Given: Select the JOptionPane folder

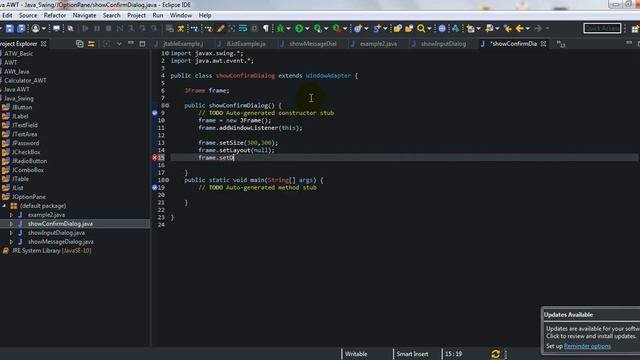Looking at the screenshot, I should [x=29, y=197].
